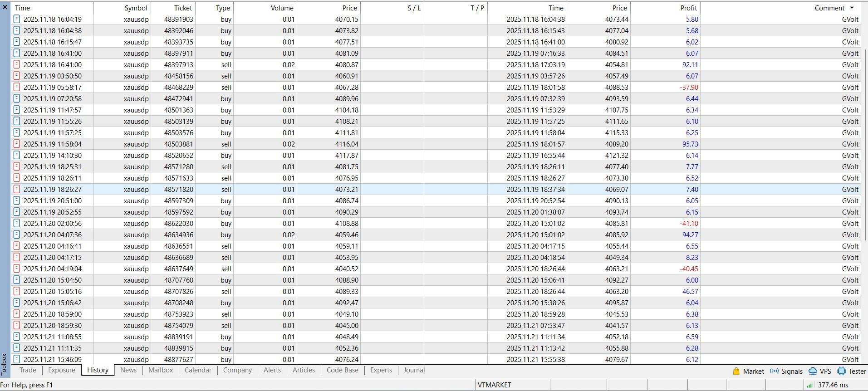Click the sell icon on the 2025.11.19 05:58:17 row
This screenshot has height=391, width=868.
[x=17, y=87]
